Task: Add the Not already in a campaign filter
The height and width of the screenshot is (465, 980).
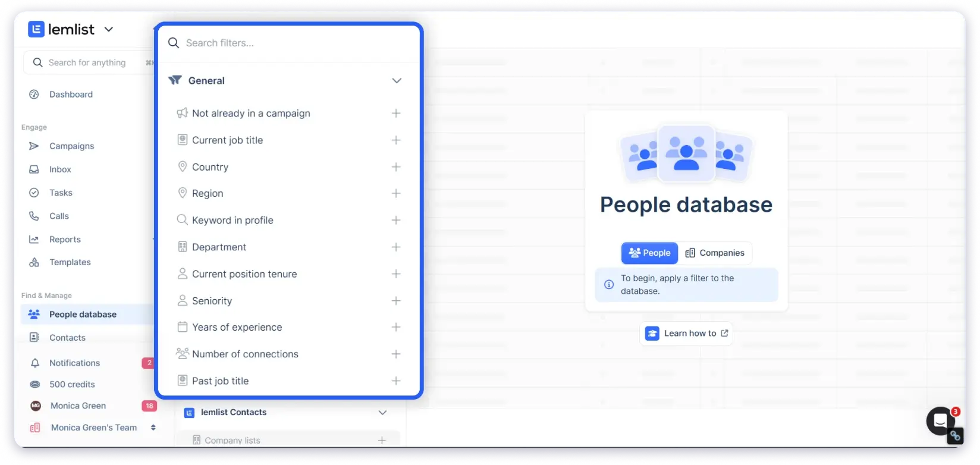Action: click(396, 113)
